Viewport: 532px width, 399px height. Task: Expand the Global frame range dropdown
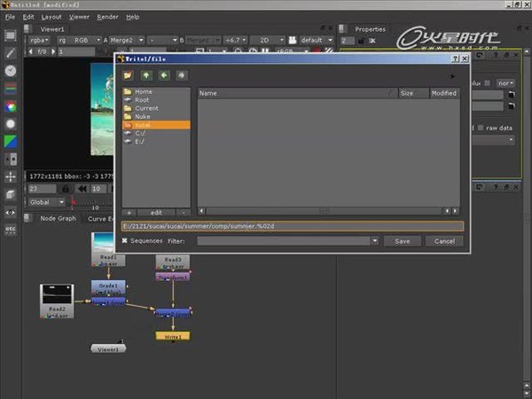tap(44, 201)
